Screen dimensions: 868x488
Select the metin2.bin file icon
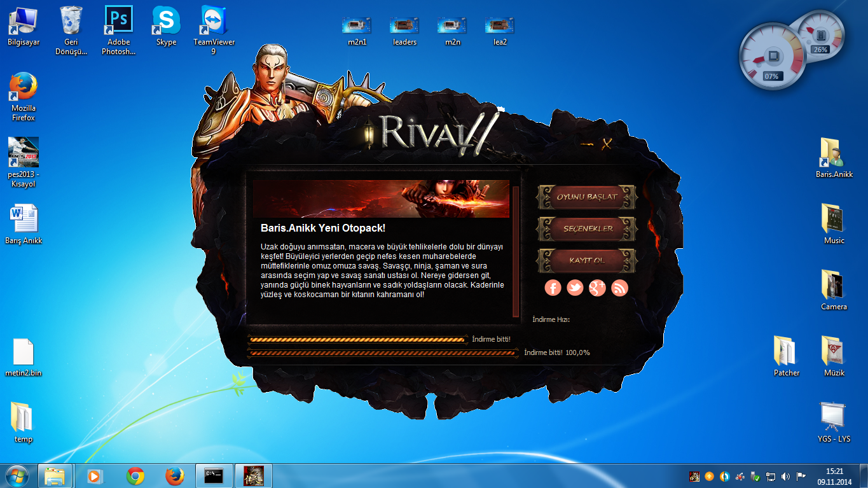coord(24,358)
